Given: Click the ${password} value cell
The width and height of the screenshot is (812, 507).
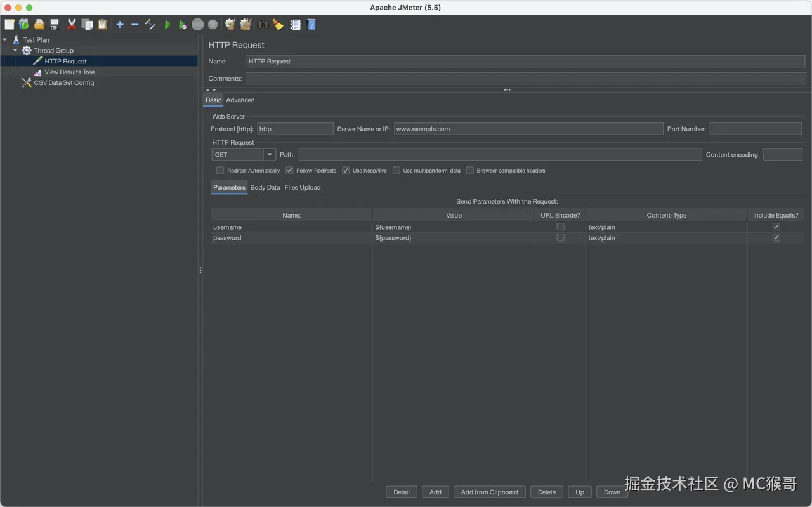Looking at the screenshot, I should coord(453,238).
